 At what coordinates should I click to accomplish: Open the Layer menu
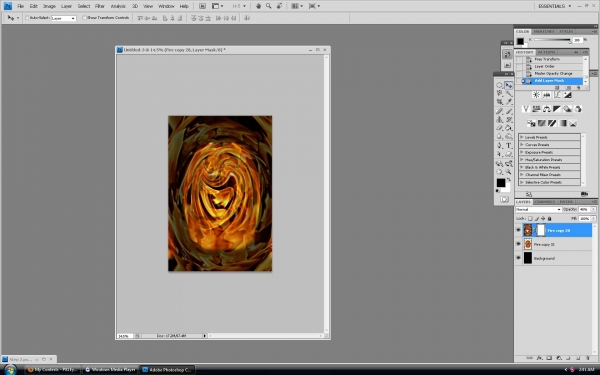pyautogui.click(x=66, y=6)
